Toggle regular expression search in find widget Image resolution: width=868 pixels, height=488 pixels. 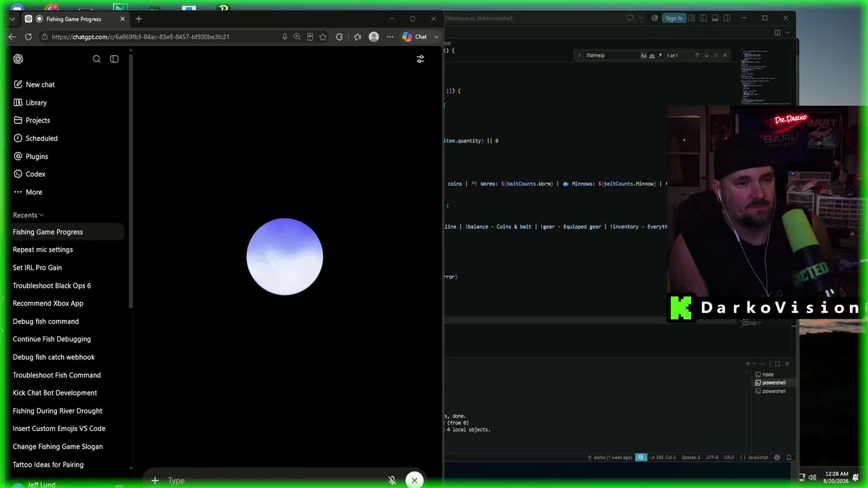click(660, 56)
